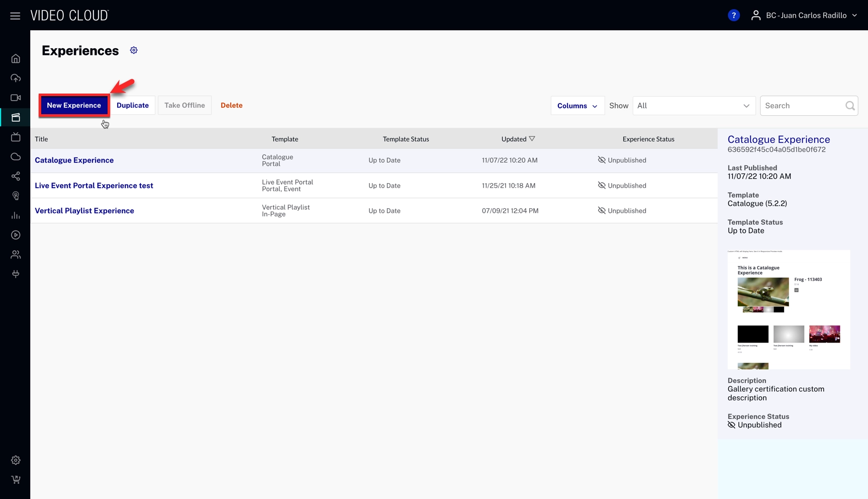
Task: Open the Analytics bar chart icon
Action: (x=16, y=215)
